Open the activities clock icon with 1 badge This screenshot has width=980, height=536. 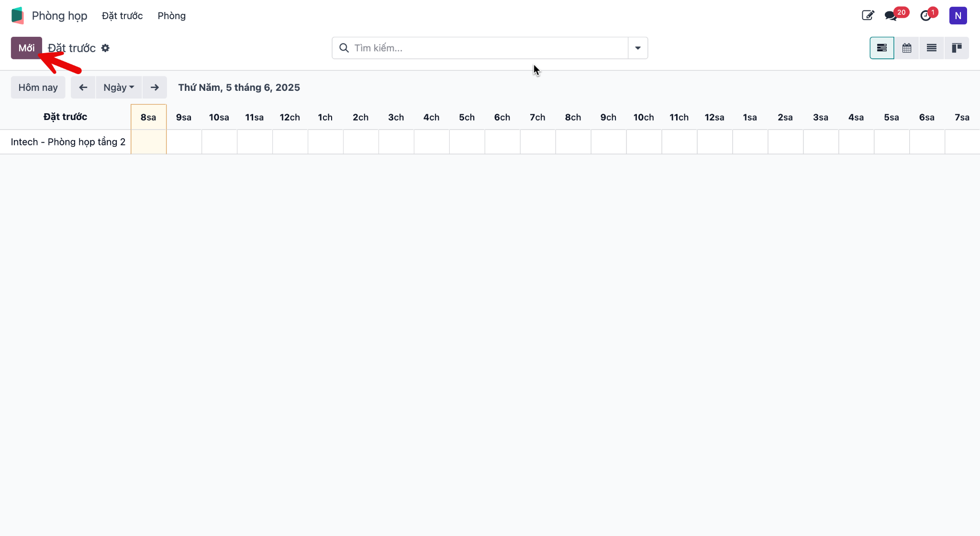click(x=926, y=15)
